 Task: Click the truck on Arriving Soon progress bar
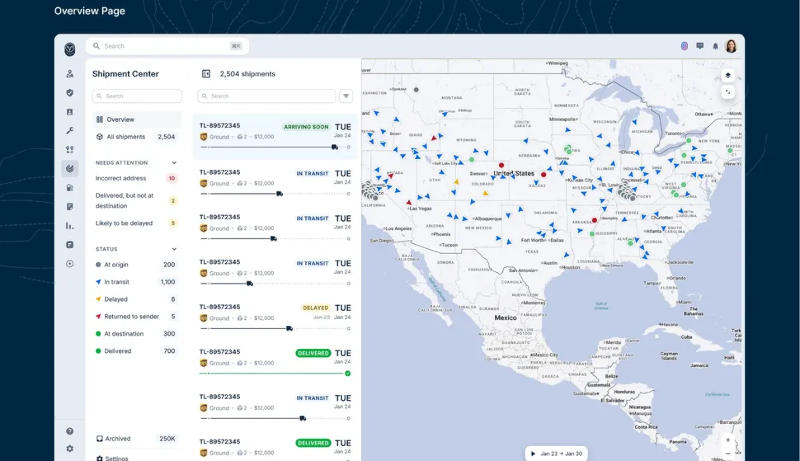pos(335,147)
